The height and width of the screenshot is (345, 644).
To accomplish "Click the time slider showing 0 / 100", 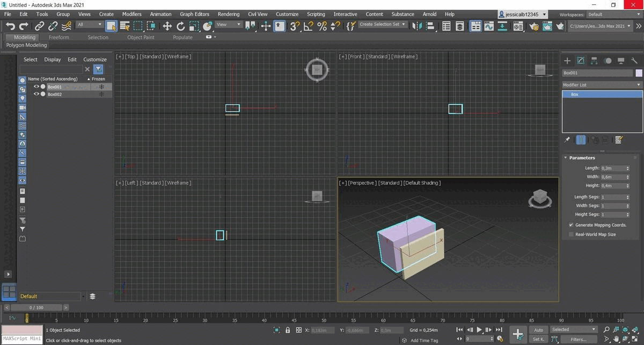I will click(36, 307).
